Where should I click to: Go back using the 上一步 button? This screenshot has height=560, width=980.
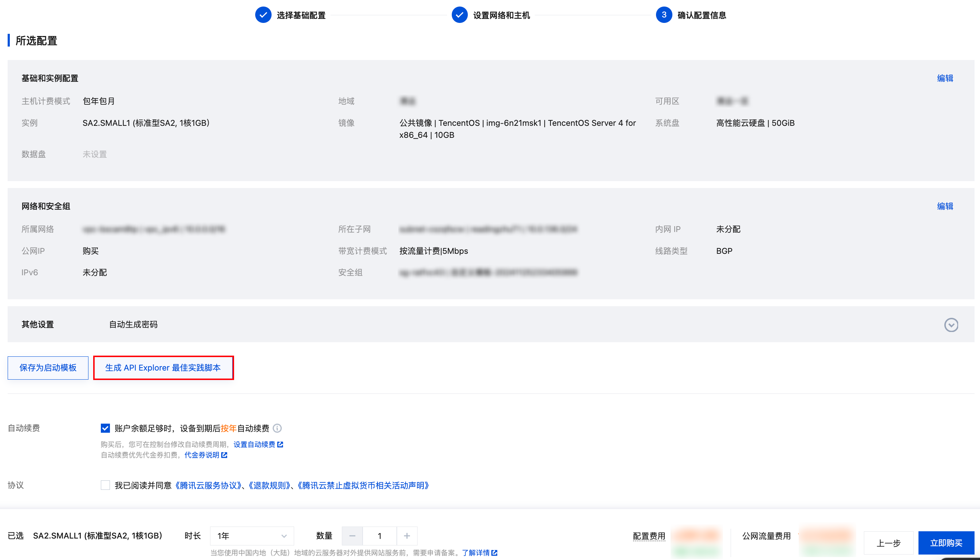(889, 543)
